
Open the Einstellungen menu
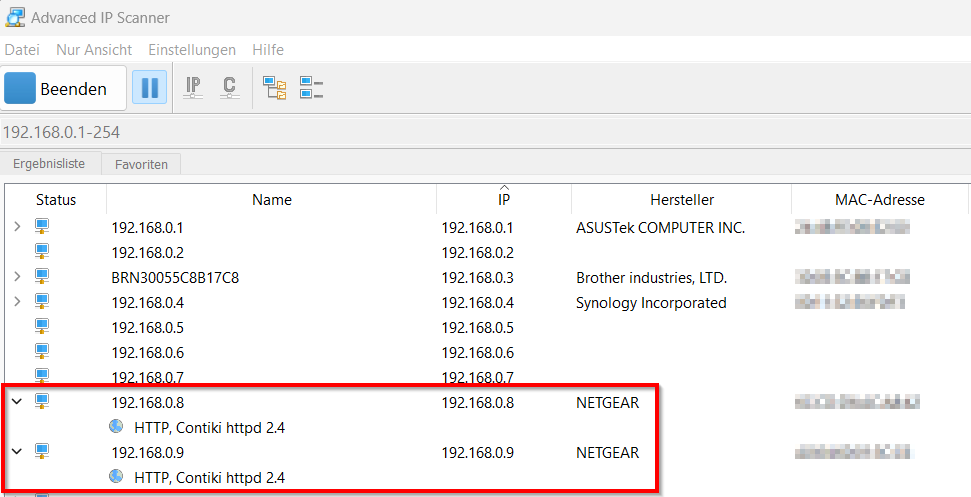tap(192, 50)
